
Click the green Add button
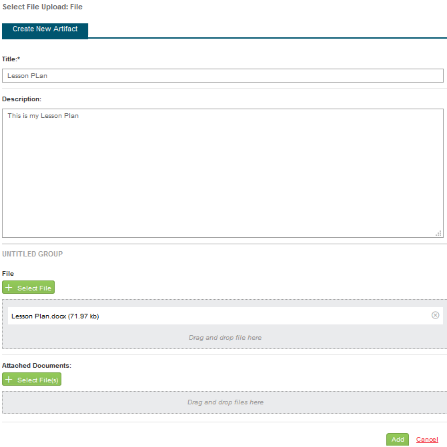(x=397, y=439)
